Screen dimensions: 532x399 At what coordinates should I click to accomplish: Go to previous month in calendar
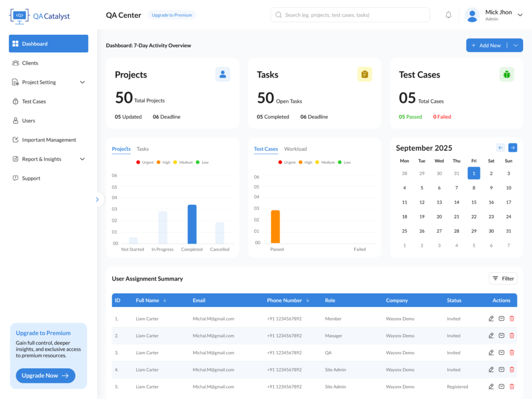[500, 148]
